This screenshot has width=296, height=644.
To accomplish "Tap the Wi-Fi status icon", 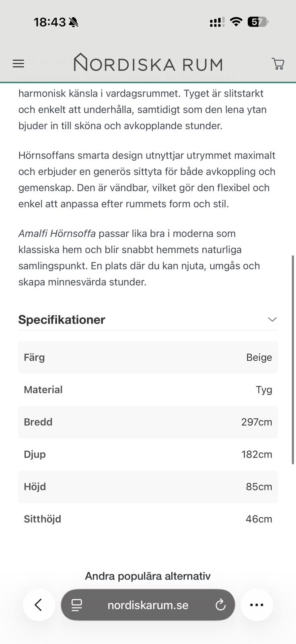I will (236, 22).
